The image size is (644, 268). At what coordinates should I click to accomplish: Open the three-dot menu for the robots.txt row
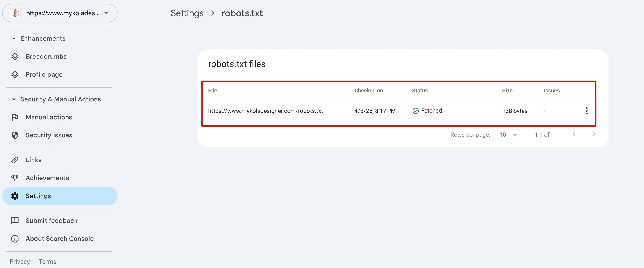pos(587,111)
